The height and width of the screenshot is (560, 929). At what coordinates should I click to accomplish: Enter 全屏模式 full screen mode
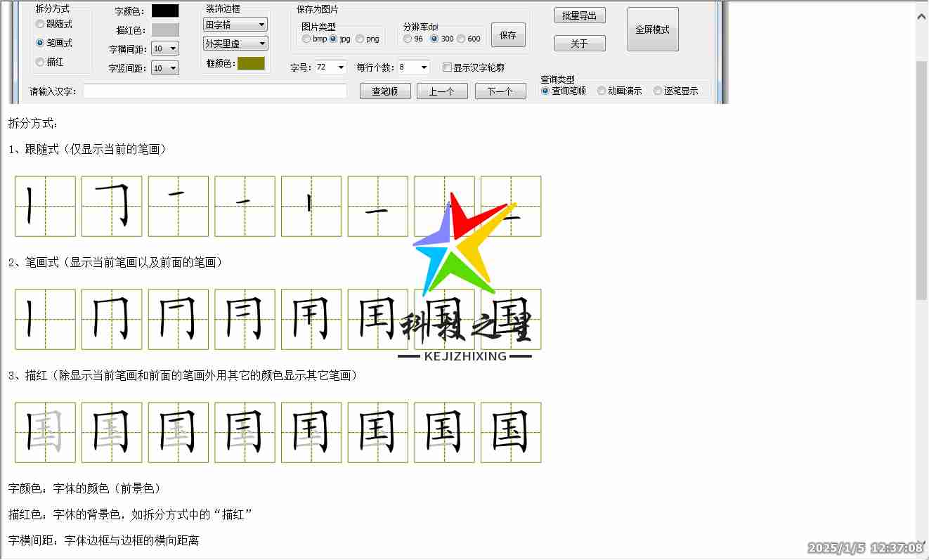tap(652, 29)
